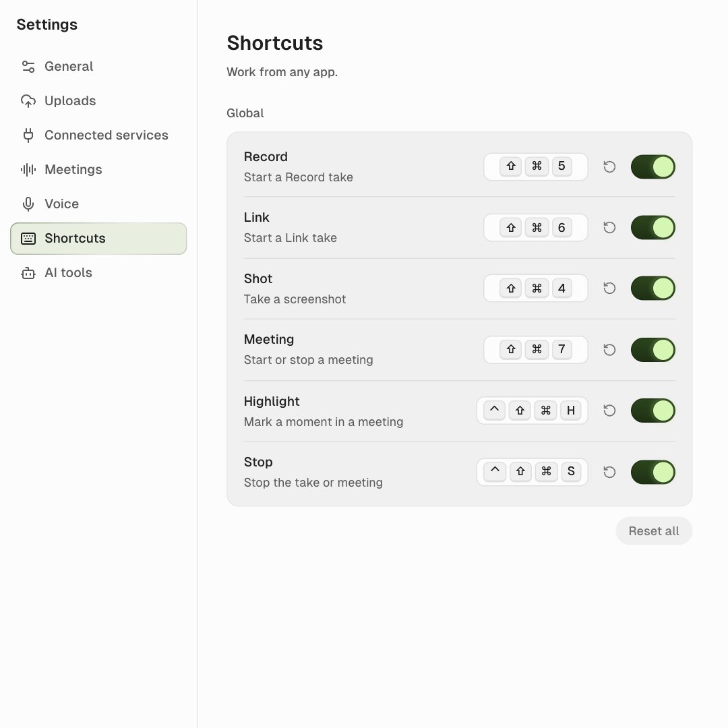This screenshot has height=728, width=728.
Task: Disable the Link shortcut toggle
Action: coord(653,228)
